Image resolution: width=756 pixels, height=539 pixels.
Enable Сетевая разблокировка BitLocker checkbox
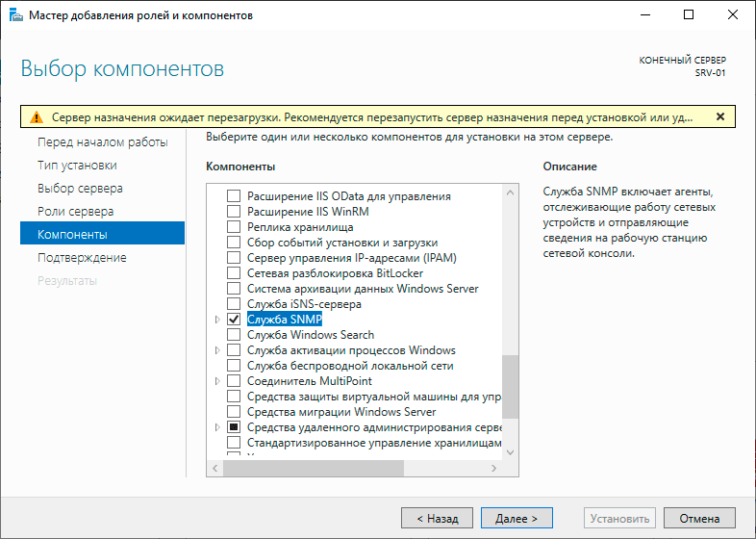tap(233, 273)
